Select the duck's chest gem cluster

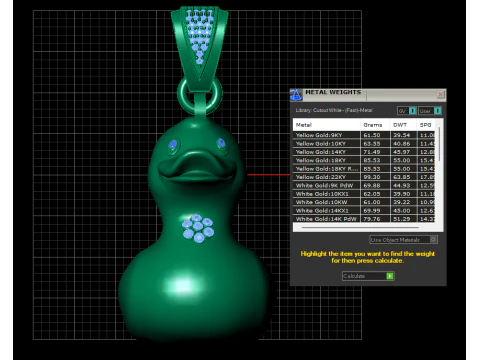(x=198, y=228)
